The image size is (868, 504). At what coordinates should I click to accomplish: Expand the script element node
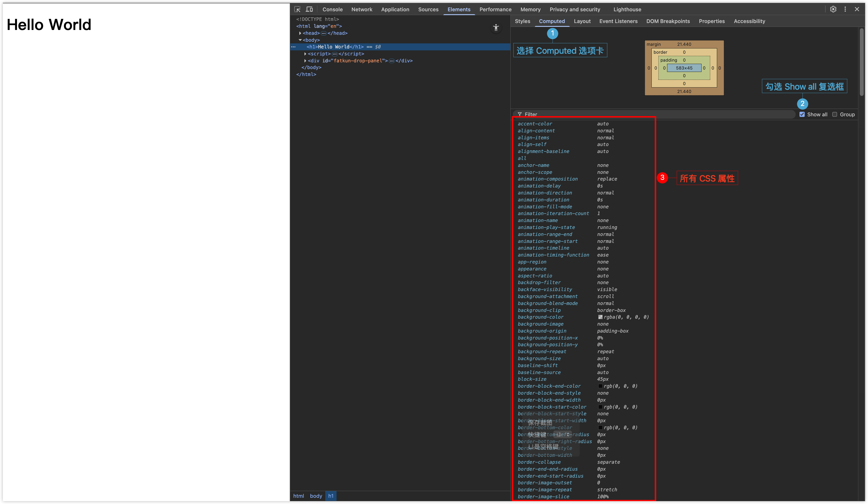(x=305, y=54)
